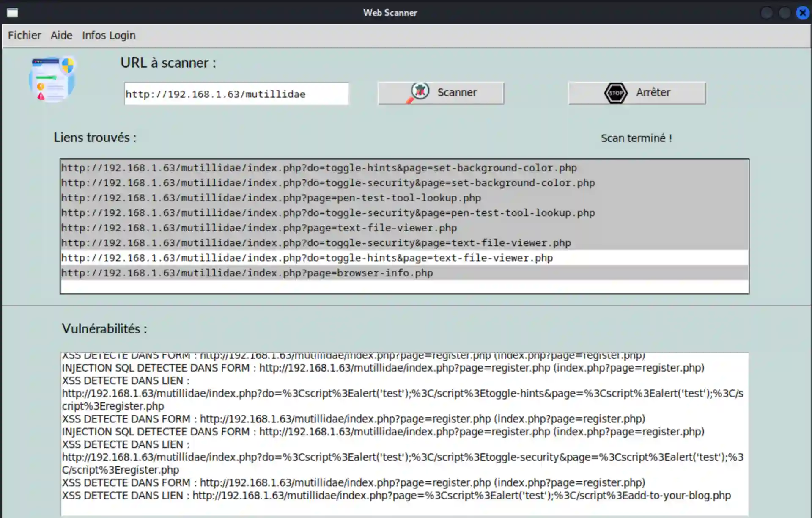Viewport: 812px width, 518px height.
Task: Select the browser-info.php link in found links
Action: pyautogui.click(x=247, y=273)
